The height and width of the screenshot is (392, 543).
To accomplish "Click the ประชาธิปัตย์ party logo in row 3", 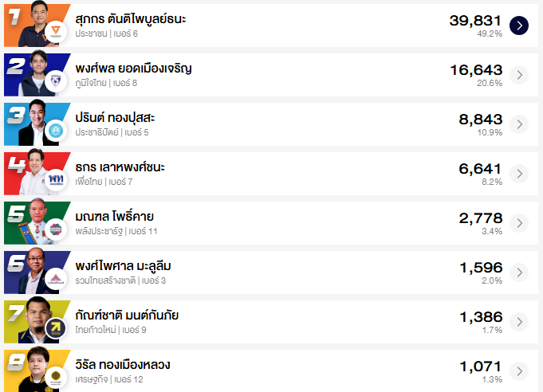I will (x=56, y=131).
